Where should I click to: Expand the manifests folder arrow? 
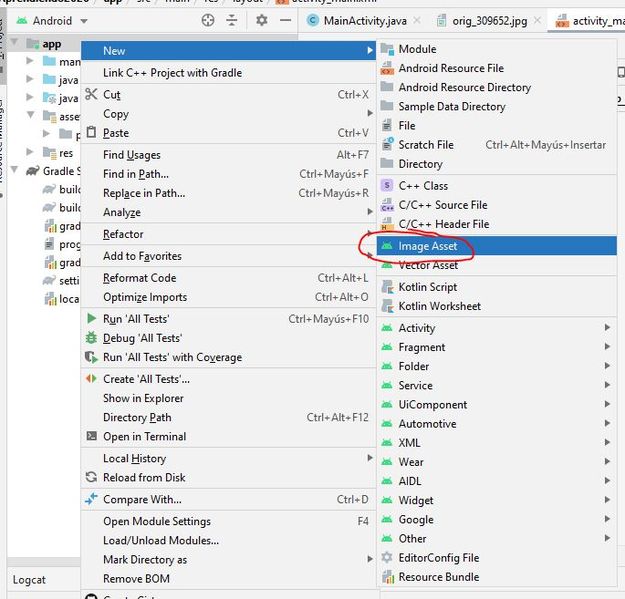pyautogui.click(x=29, y=61)
